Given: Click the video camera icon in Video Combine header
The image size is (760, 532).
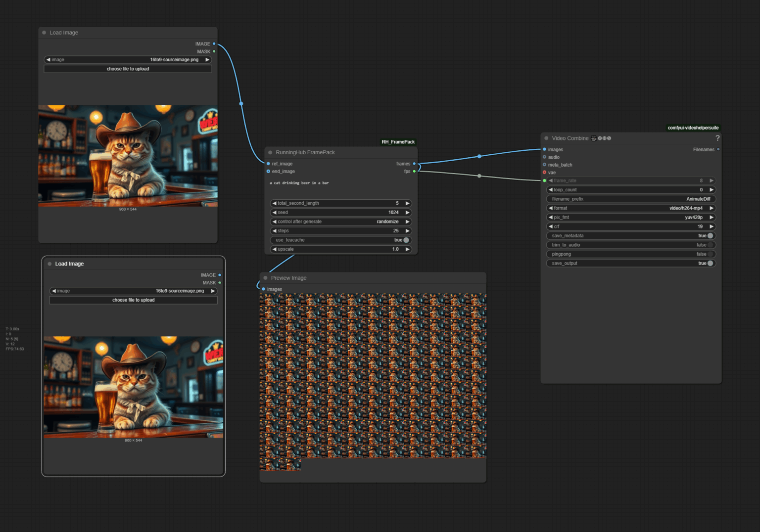Looking at the screenshot, I should [594, 138].
